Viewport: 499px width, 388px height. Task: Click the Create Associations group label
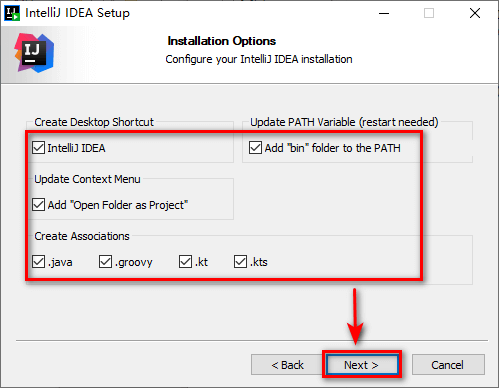tap(82, 236)
